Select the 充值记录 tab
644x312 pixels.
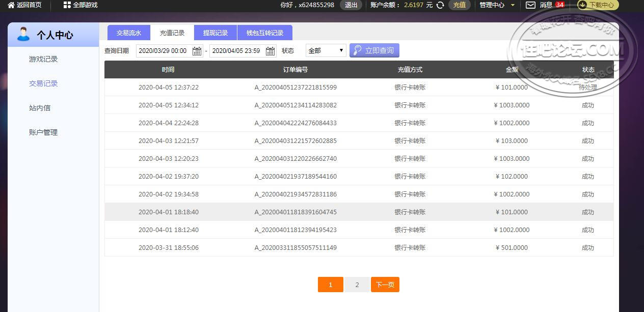click(x=172, y=33)
